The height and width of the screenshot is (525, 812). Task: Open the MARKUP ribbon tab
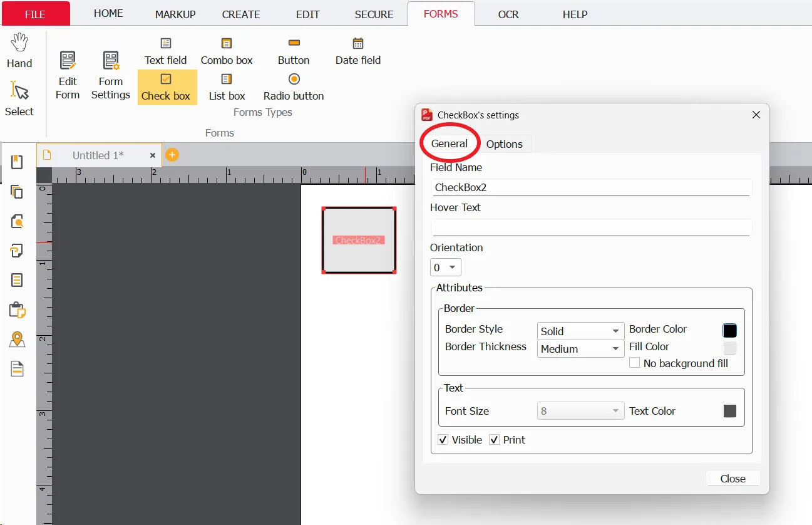click(175, 14)
